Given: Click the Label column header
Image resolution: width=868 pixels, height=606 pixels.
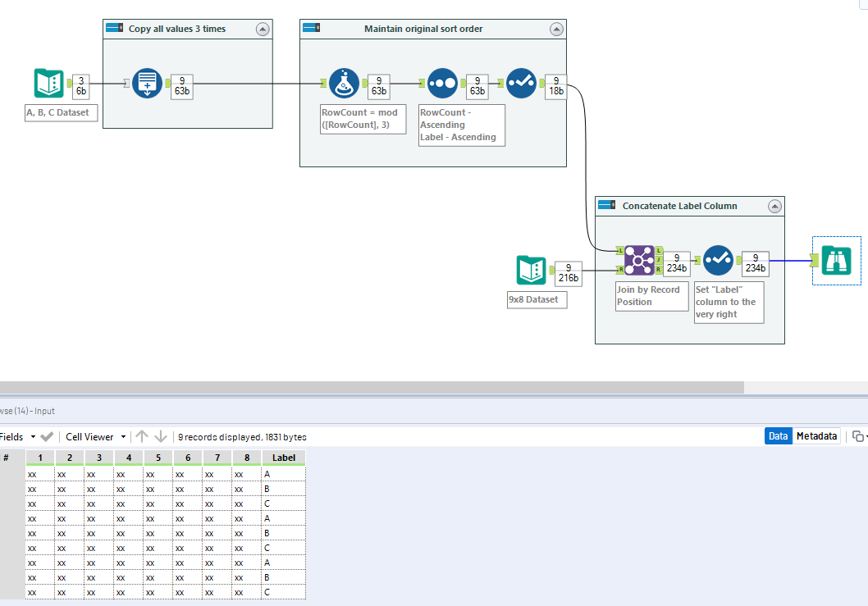Looking at the screenshot, I should [283, 457].
